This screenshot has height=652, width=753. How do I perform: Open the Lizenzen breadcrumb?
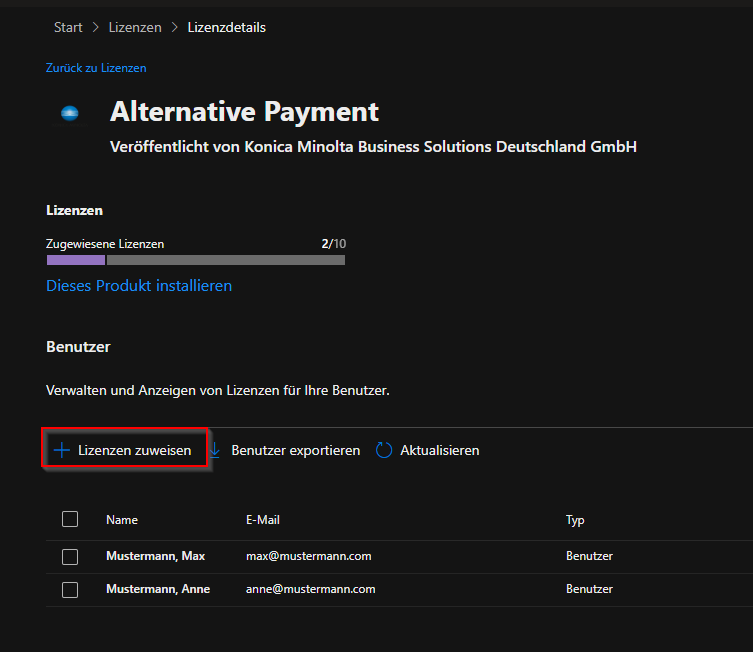(x=135, y=27)
